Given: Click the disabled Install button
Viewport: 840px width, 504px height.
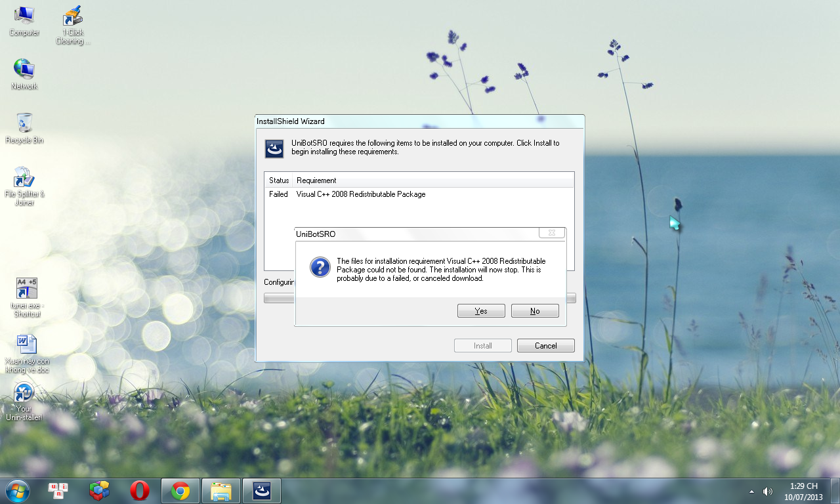Looking at the screenshot, I should (482, 346).
